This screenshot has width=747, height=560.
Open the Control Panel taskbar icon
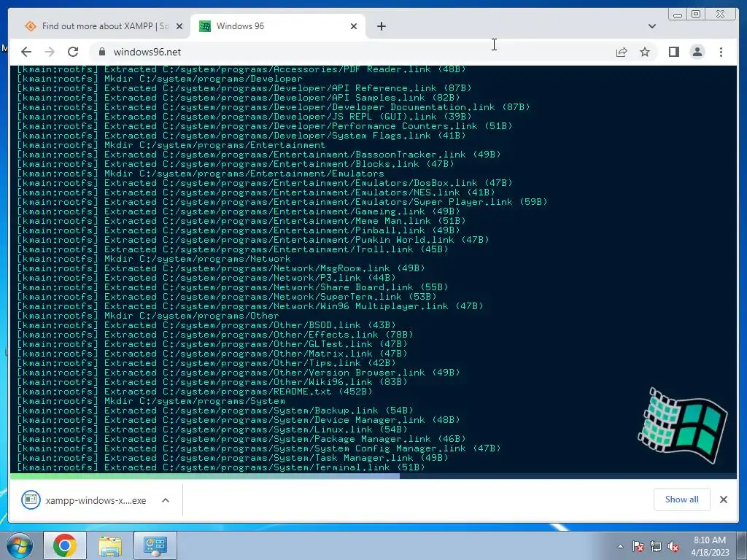coord(155,545)
